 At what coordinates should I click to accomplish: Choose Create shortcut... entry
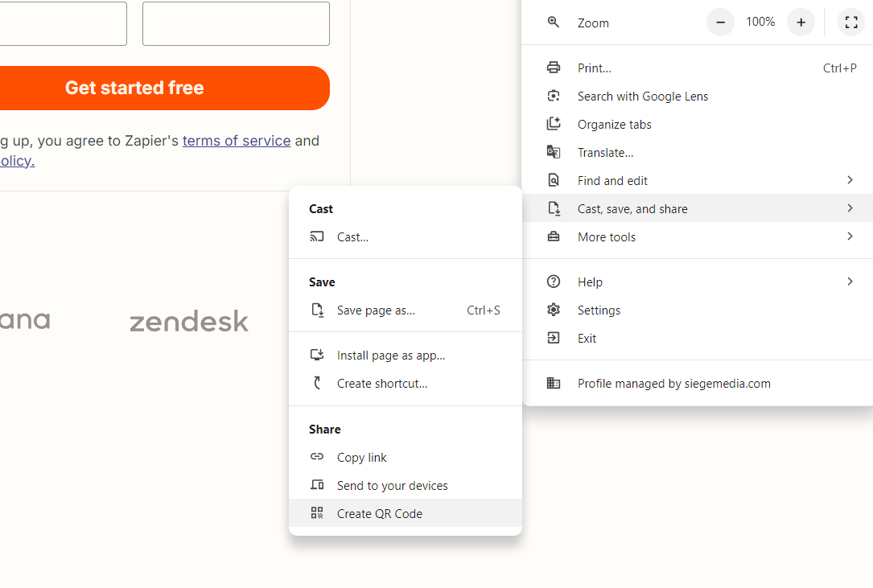point(406,384)
